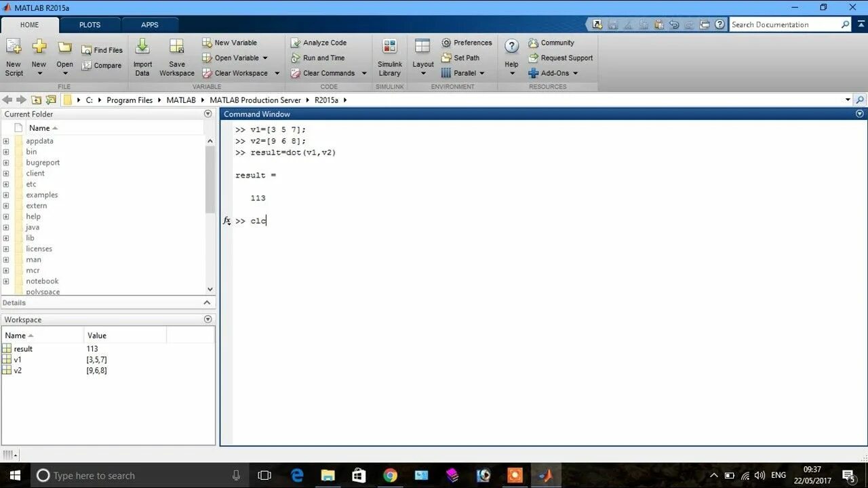Expand the Details panel

click(x=208, y=303)
